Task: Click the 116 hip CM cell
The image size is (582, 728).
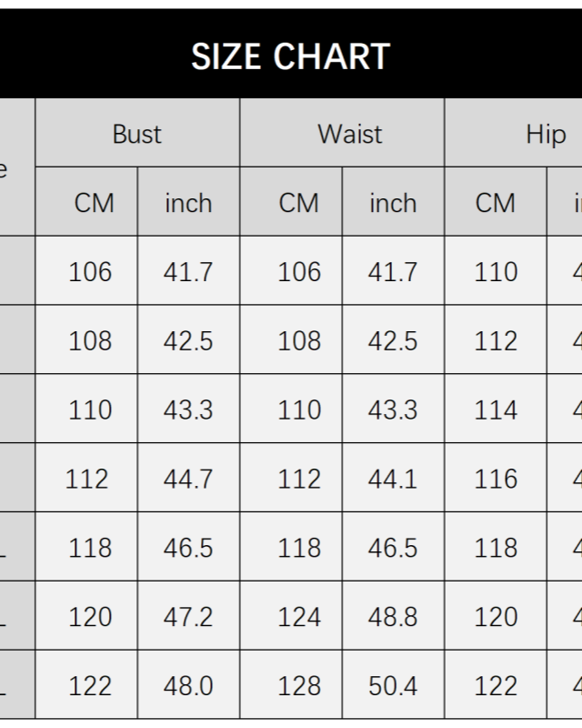Action: (x=496, y=479)
